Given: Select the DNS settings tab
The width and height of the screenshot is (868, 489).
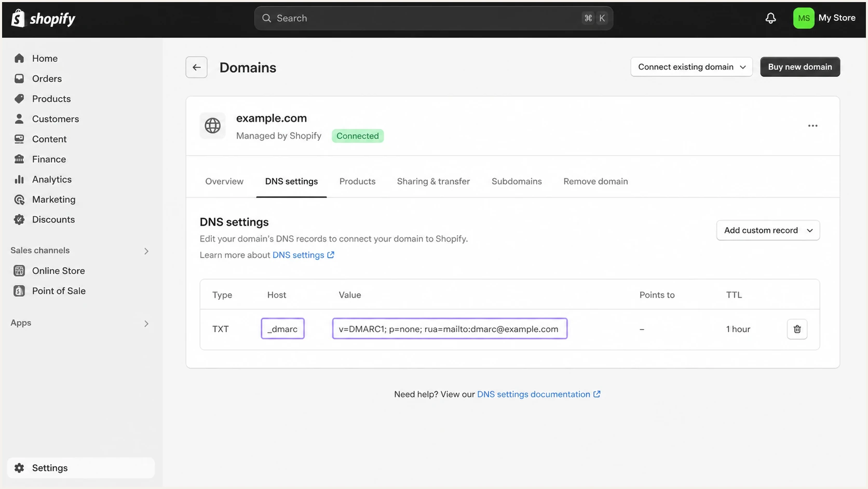Looking at the screenshot, I should click(291, 181).
